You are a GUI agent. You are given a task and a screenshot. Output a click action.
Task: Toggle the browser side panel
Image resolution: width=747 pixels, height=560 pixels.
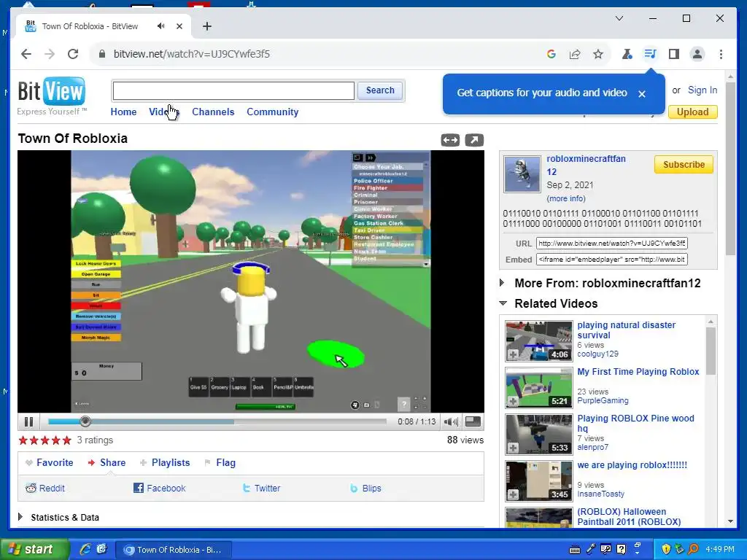click(673, 54)
